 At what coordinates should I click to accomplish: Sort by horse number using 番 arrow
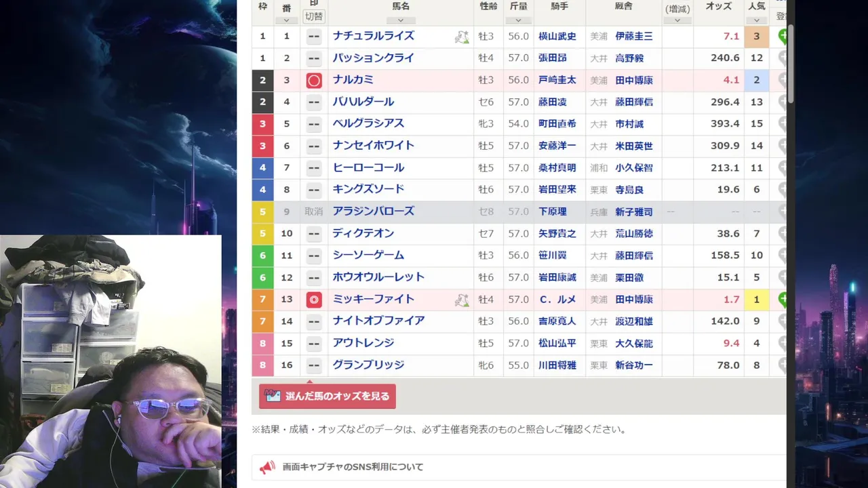287,20
